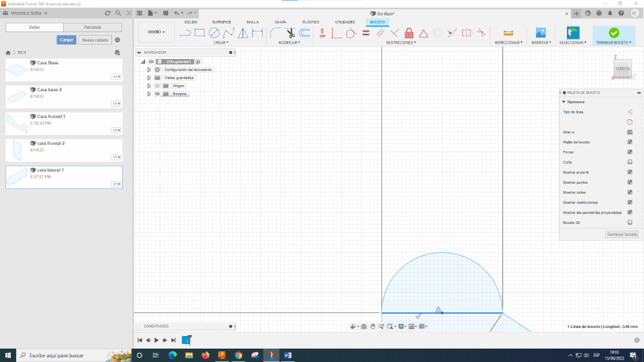Toggle construction line type icon
The height and width of the screenshot is (362, 644).
tap(629, 112)
